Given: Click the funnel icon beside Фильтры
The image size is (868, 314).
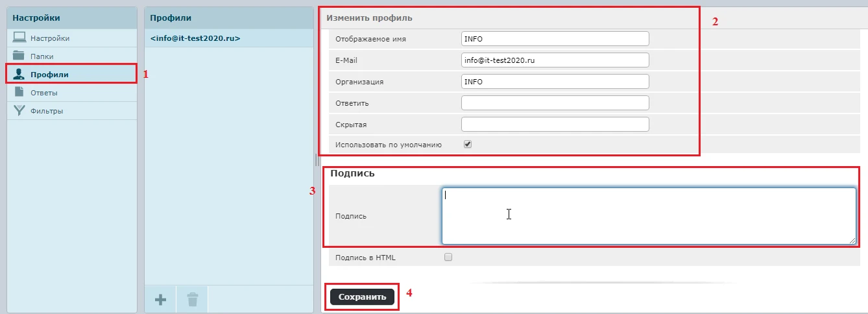Looking at the screenshot, I should pos(19,110).
